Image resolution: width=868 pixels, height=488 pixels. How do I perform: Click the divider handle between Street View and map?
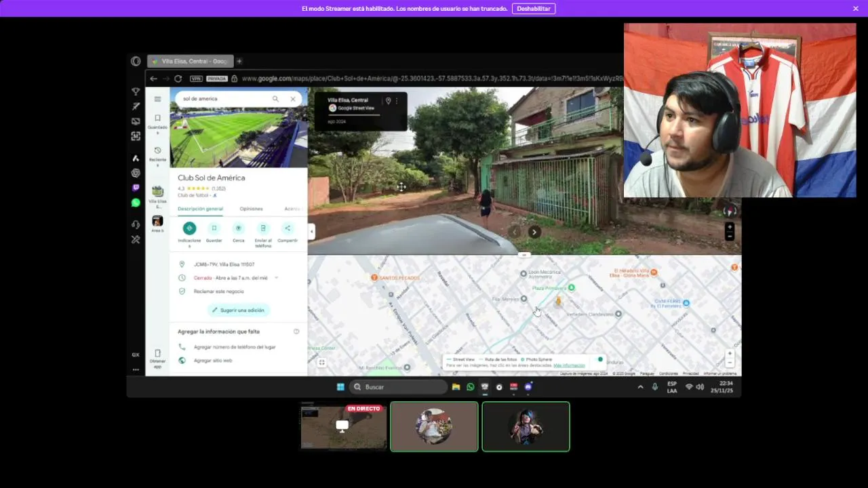(x=524, y=255)
